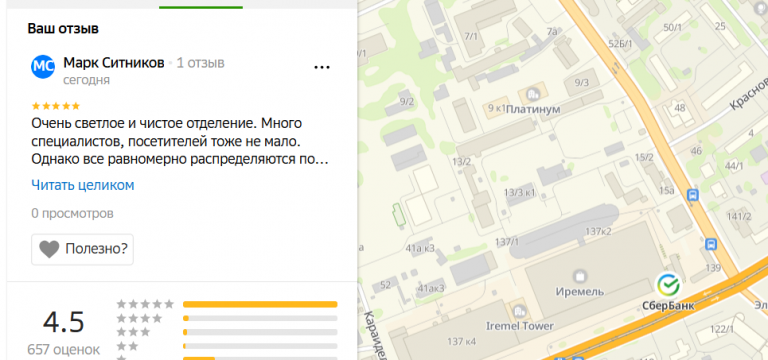Image resolution: width=768 pixels, height=360 pixels.
Task: Click building number 137 к4 on map
Action: pyautogui.click(x=462, y=341)
